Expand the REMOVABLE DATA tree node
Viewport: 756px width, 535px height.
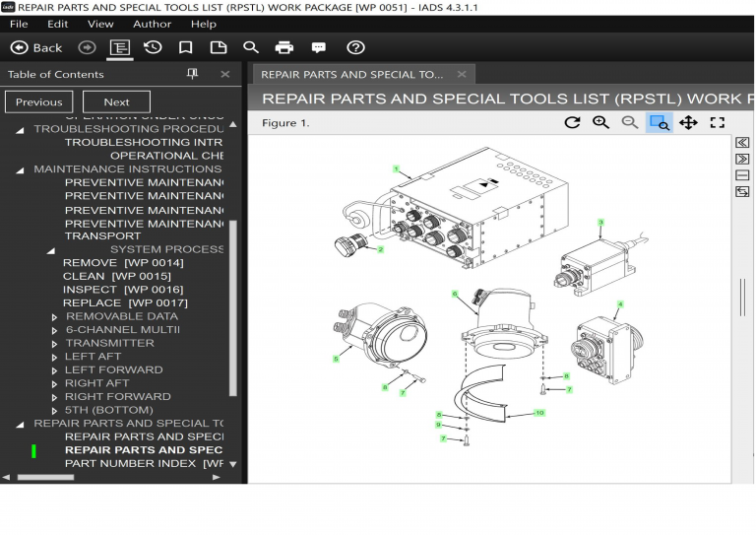coord(55,317)
